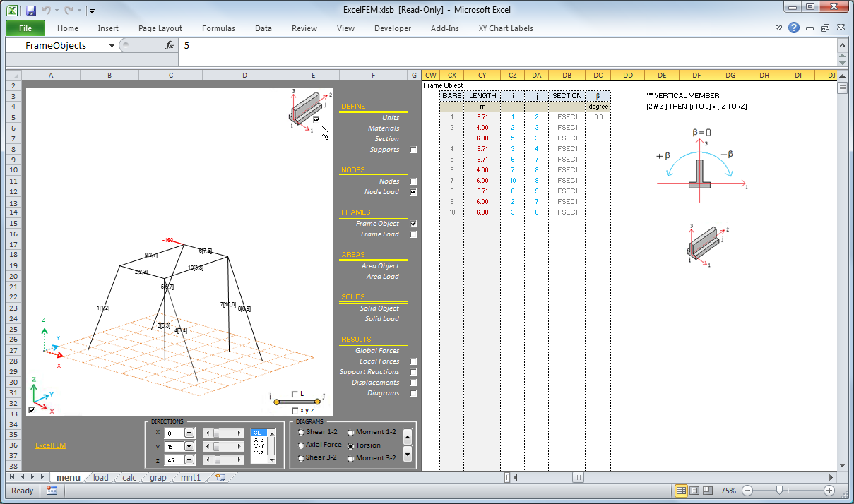854x504 pixels.
Task: Select the Shear 1-2 radio button
Action: tap(302, 432)
